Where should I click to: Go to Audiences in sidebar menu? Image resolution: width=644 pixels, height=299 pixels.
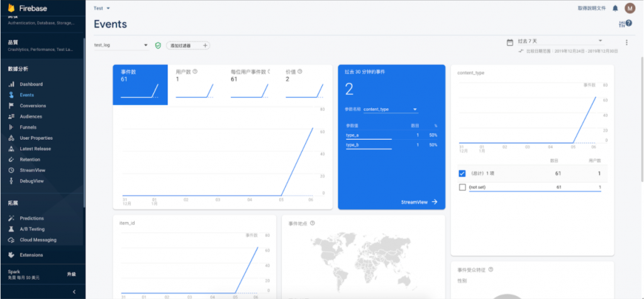(x=31, y=116)
